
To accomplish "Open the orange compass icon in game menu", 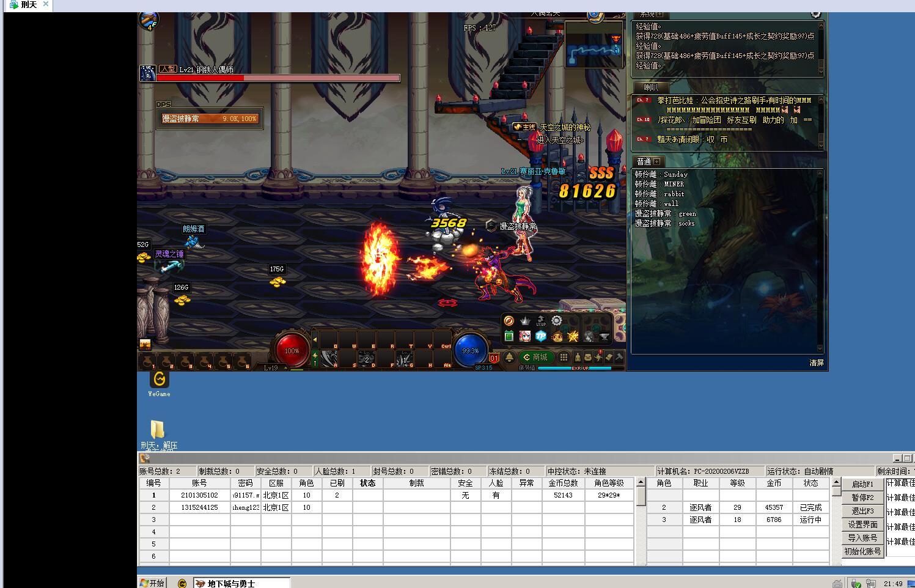I will [x=509, y=321].
